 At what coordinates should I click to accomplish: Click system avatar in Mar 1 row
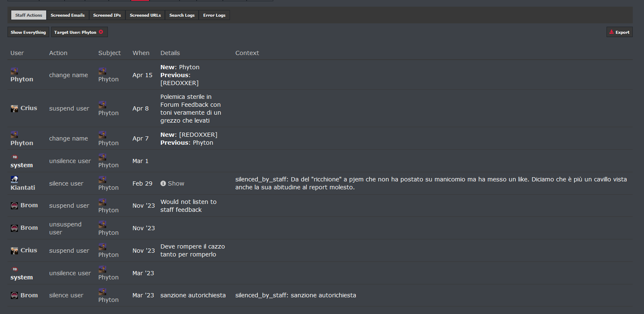point(14,157)
